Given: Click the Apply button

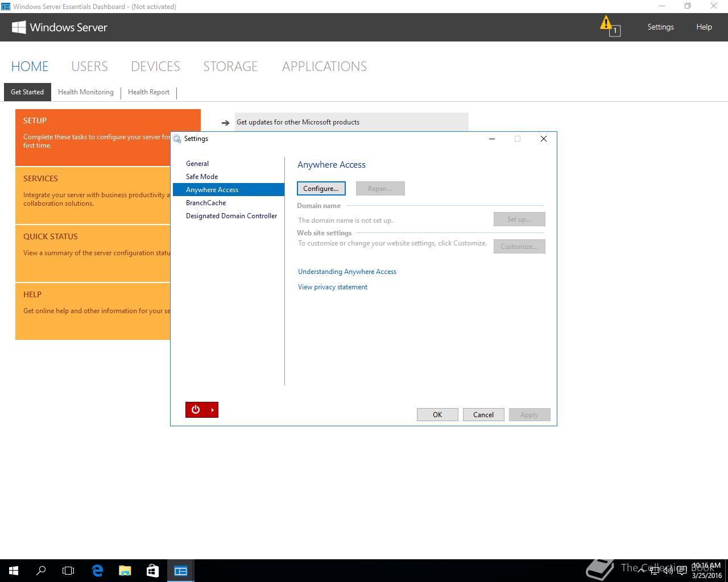Looking at the screenshot, I should (530, 415).
